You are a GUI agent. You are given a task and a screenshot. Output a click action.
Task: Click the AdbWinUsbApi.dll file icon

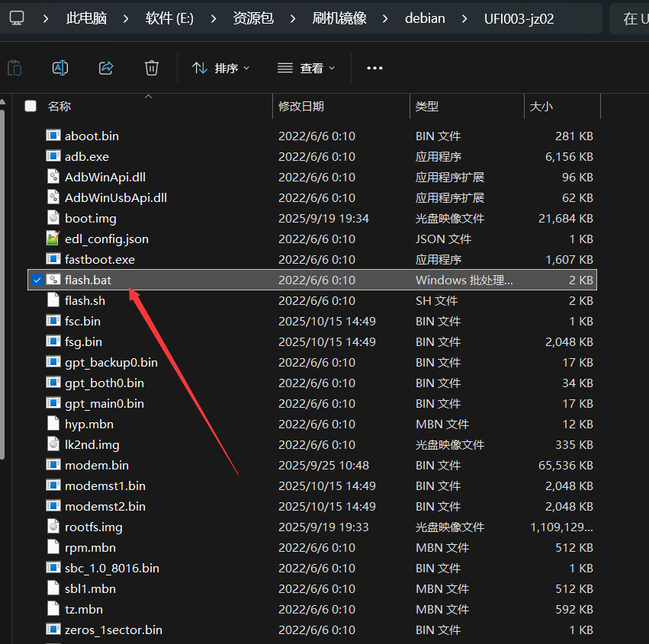(x=53, y=197)
